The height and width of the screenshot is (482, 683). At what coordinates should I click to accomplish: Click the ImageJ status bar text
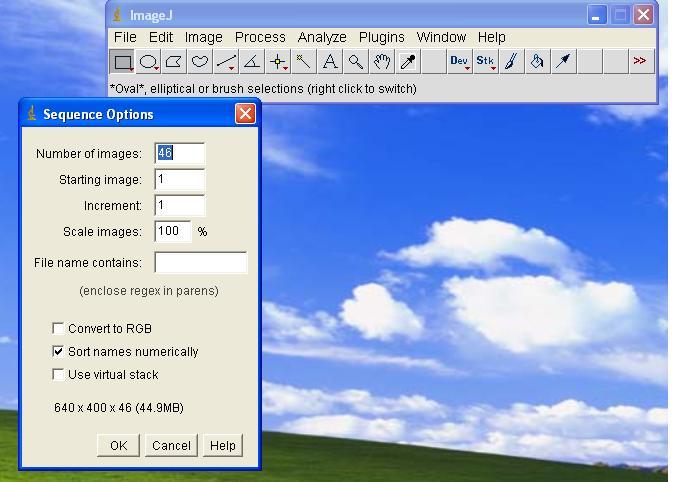263,89
